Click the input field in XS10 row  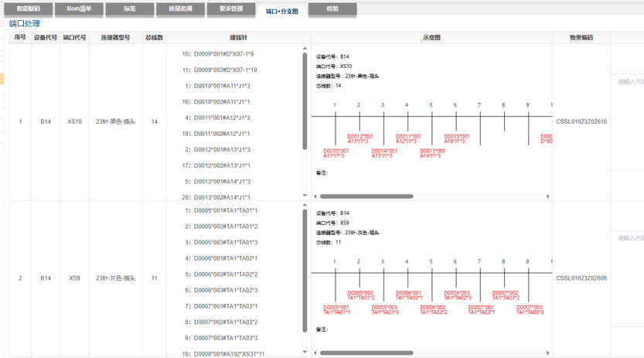click(629, 81)
